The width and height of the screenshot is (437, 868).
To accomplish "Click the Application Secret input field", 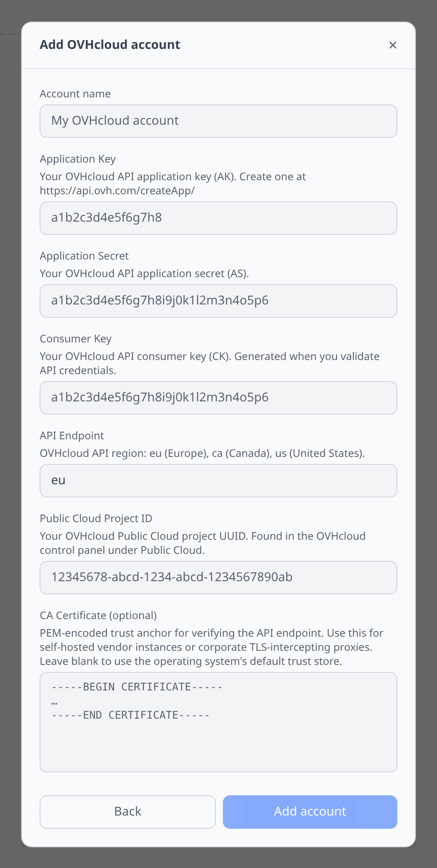I will coord(218,301).
